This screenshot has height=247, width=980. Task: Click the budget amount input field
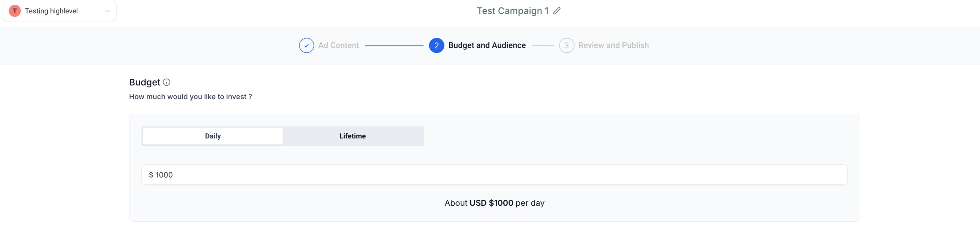click(494, 175)
